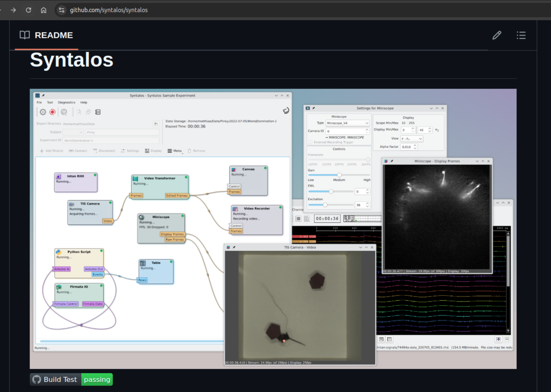551x392 pixels.
Task: Click the busy spinner icon in Syntalos window
Action: pos(286,110)
